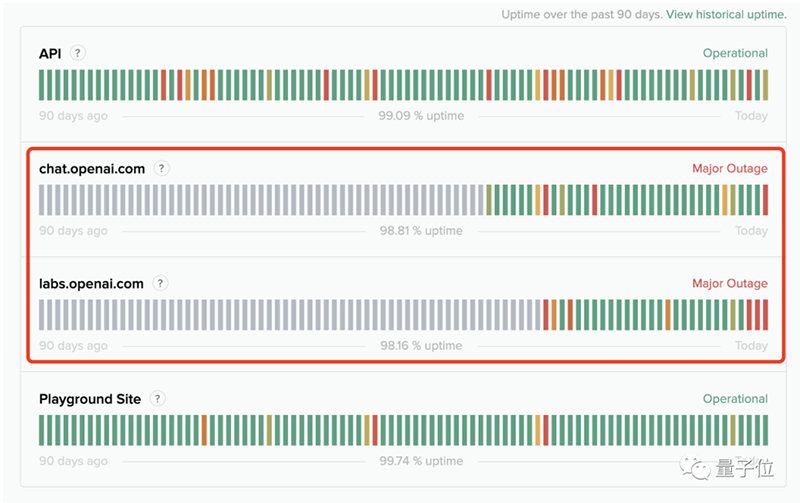
Task: Select Operational status label for Playground Site
Action: [x=735, y=398]
